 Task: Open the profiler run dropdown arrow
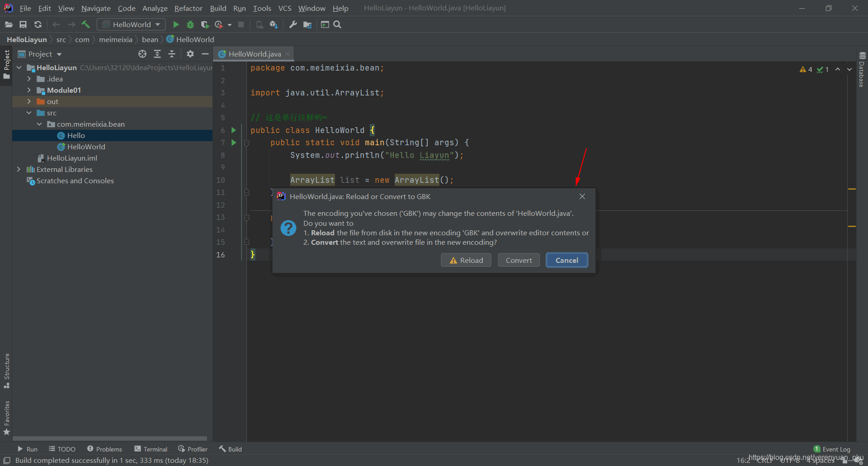point(230,25)
